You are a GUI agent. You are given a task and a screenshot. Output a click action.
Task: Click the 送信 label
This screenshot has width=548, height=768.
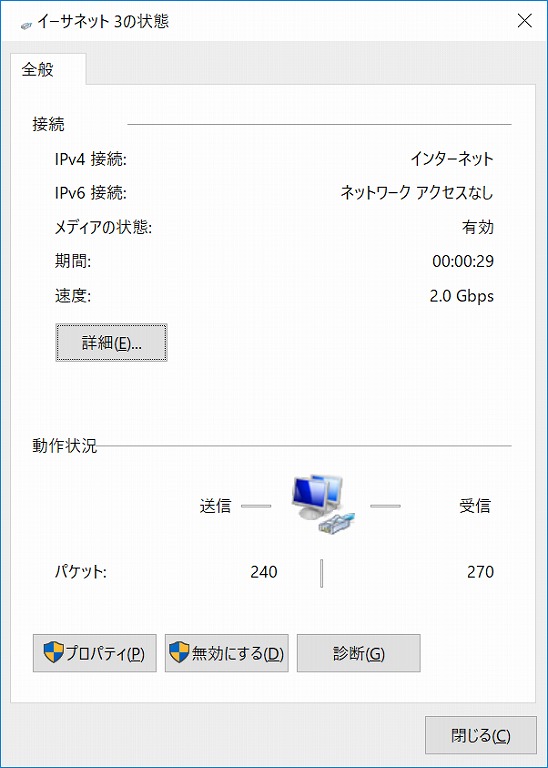coord(215,505)
